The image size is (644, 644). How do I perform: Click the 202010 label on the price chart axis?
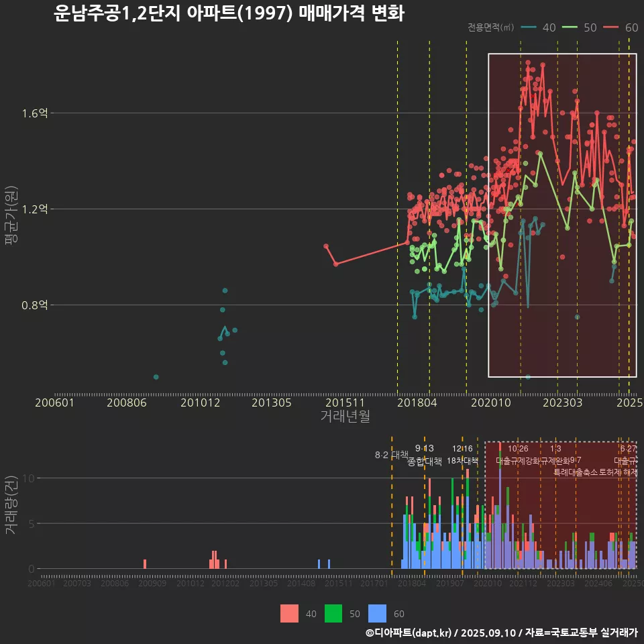coord(491,402)
